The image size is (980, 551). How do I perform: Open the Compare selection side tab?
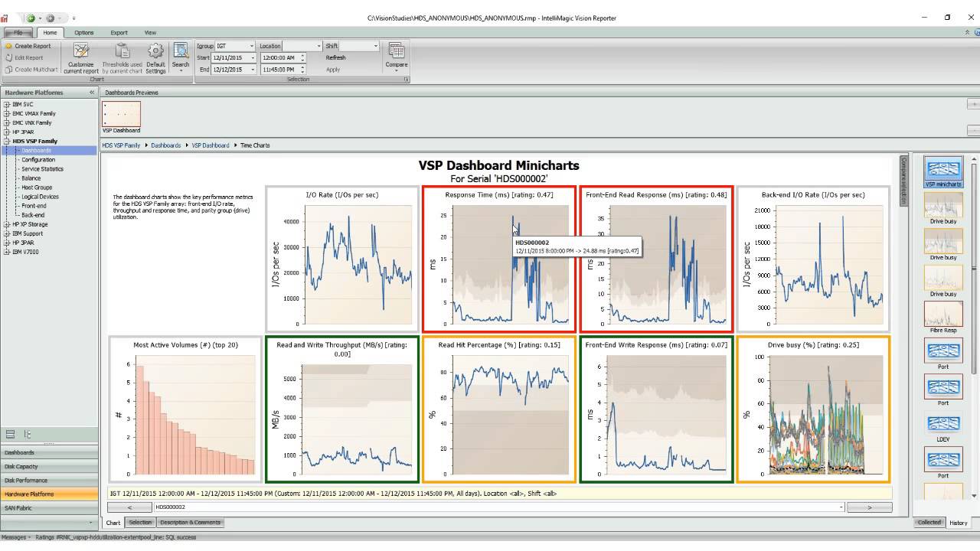pyautogui.click(x=903, y=181)
